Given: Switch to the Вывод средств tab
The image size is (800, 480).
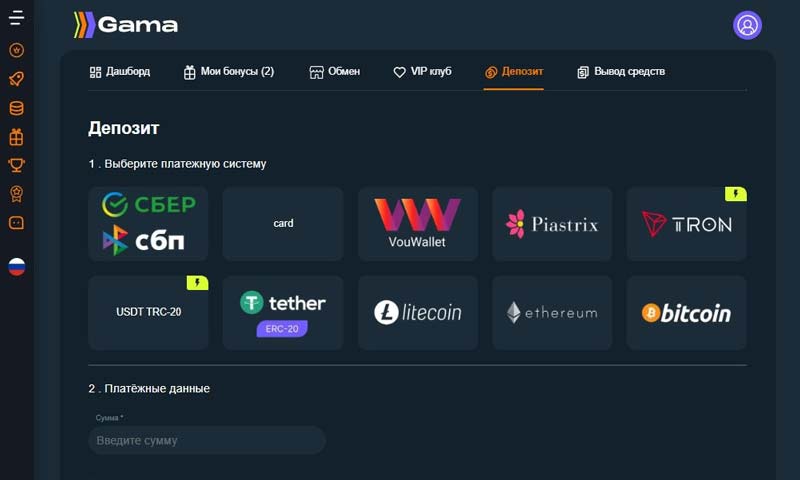Looking at the screenshot, I should [x=621, y=72].
